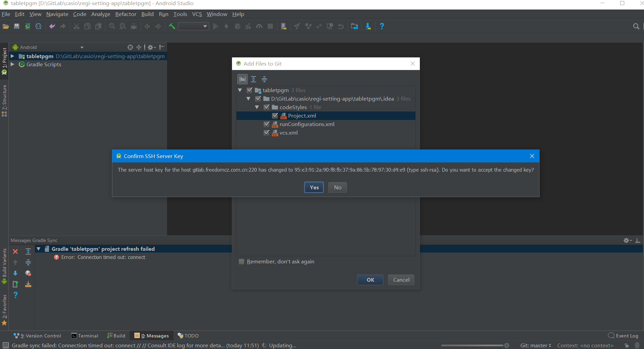This screenshot has width=644, height=349.
Task: Uncheck the Project.xml file checkbox
Action: [x=275, y=116]
